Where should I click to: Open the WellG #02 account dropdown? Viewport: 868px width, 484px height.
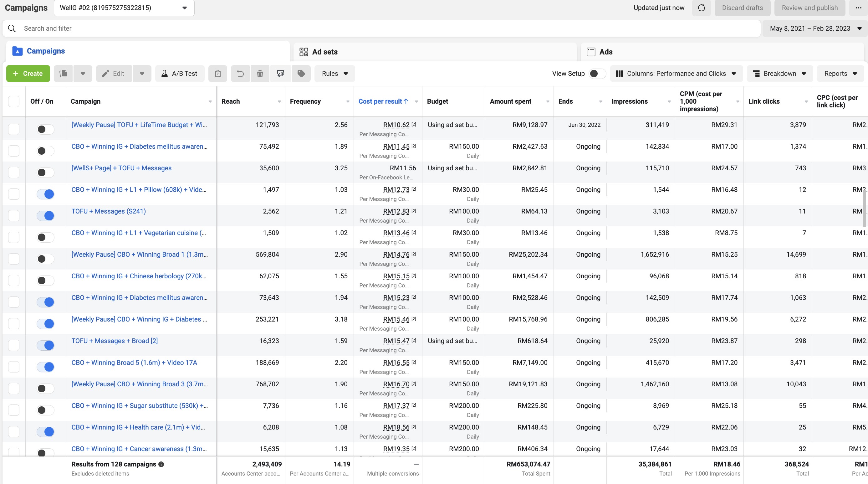(124, 8)
